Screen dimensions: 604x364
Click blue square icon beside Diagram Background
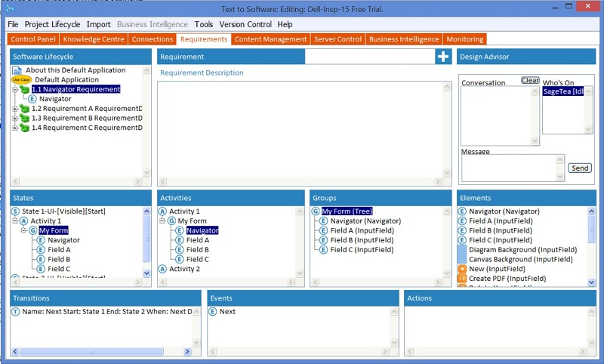(462, 250)
